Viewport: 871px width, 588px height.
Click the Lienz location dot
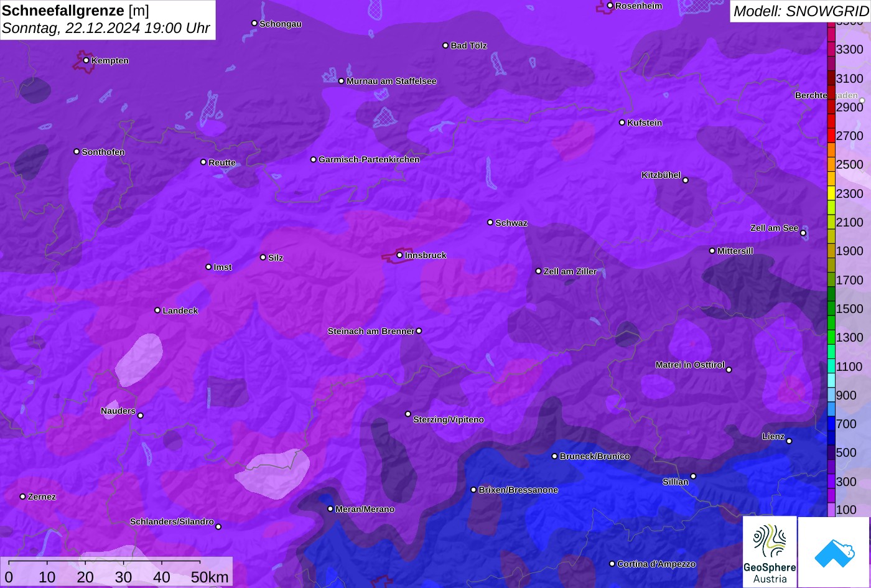[x=788, y=441]
